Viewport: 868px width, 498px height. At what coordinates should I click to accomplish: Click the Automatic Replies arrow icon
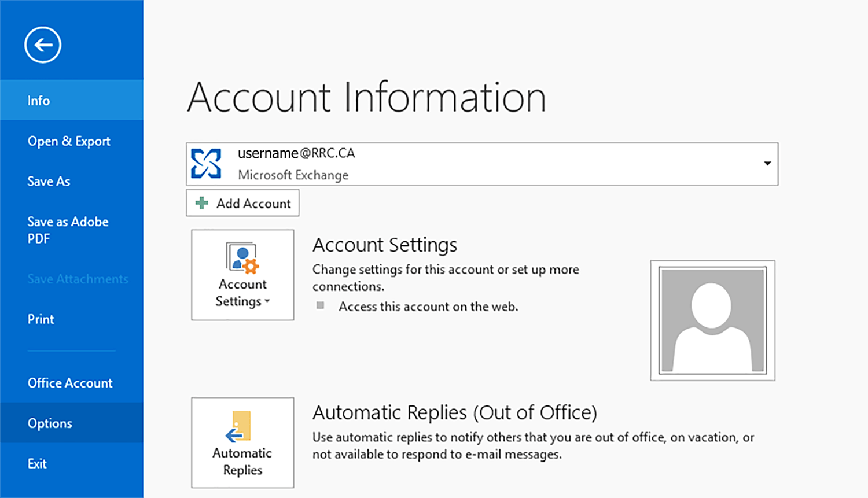click(x=239, y=427)
